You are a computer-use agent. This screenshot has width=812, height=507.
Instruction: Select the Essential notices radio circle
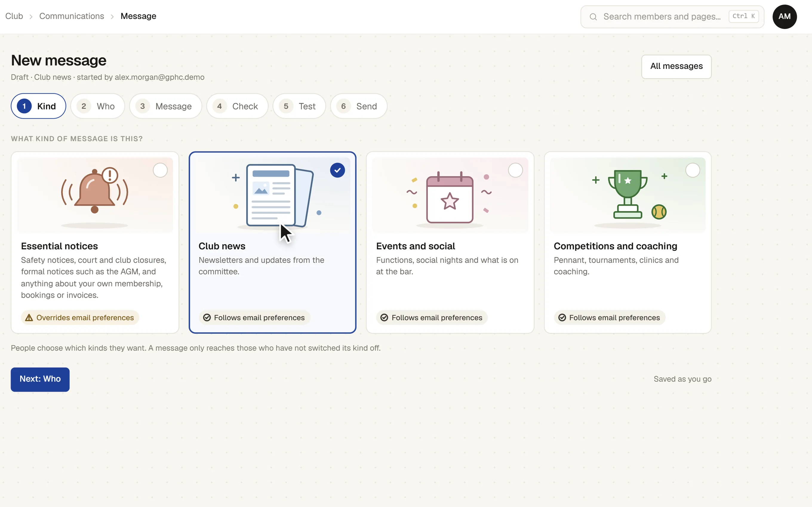[x=160, y=170]
